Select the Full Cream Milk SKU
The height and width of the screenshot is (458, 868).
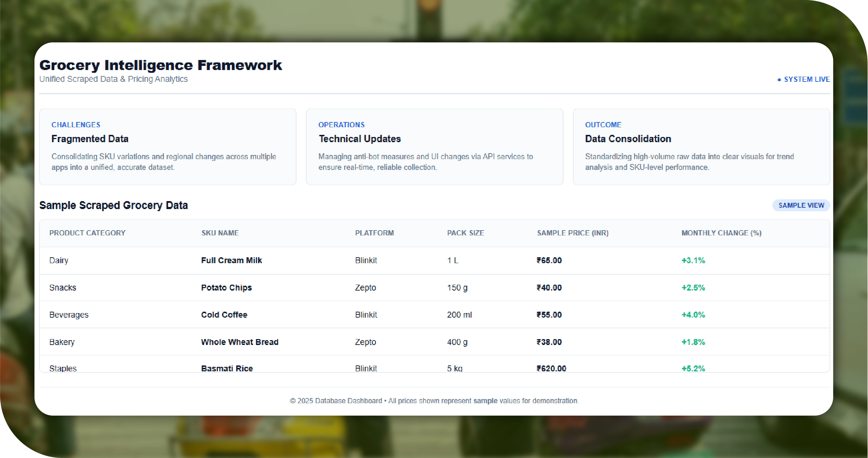[231, 260]
